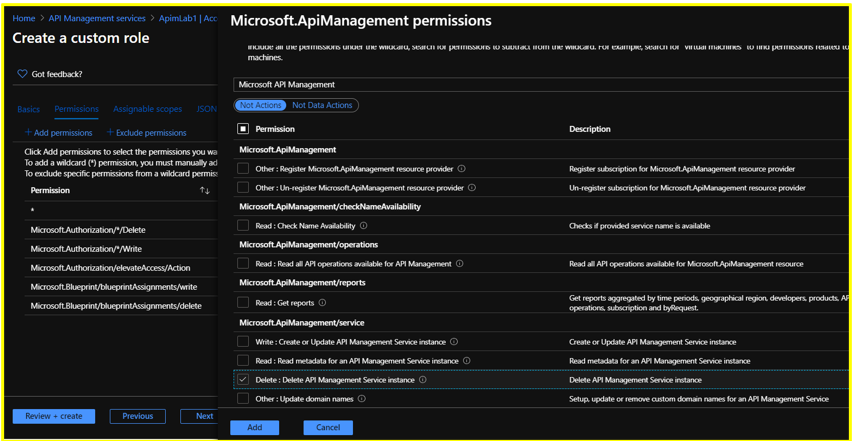Click the Next button
The width and height of the screenshot is (853, 444).
(199, 416)
